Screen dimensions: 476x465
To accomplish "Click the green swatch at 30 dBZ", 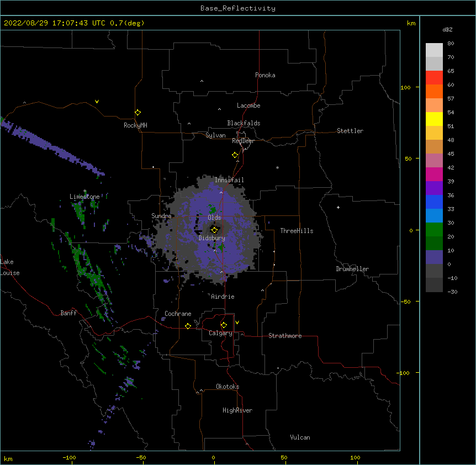I will (x=434, y=230).
